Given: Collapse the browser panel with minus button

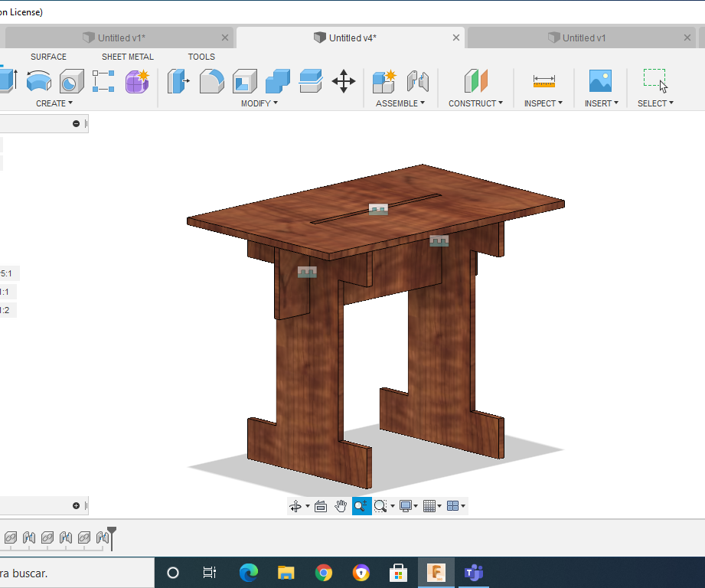Looking at the screenshot, I should click(76, 123).
